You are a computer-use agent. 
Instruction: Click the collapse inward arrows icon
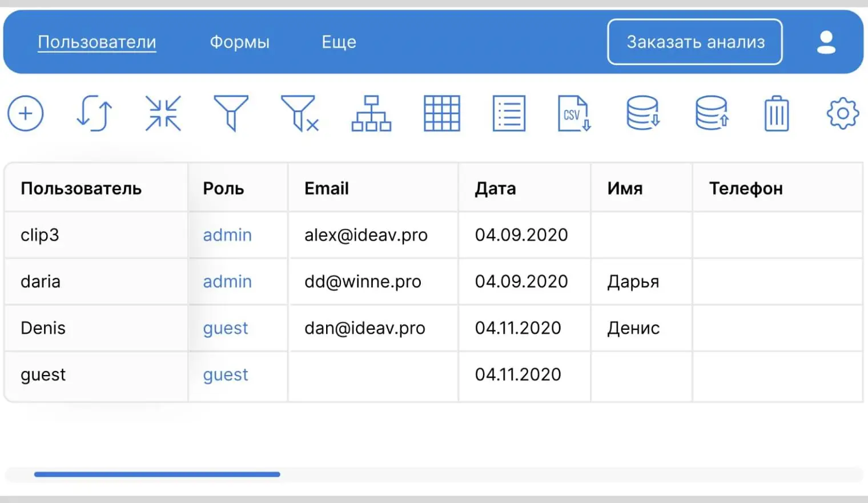163,113
